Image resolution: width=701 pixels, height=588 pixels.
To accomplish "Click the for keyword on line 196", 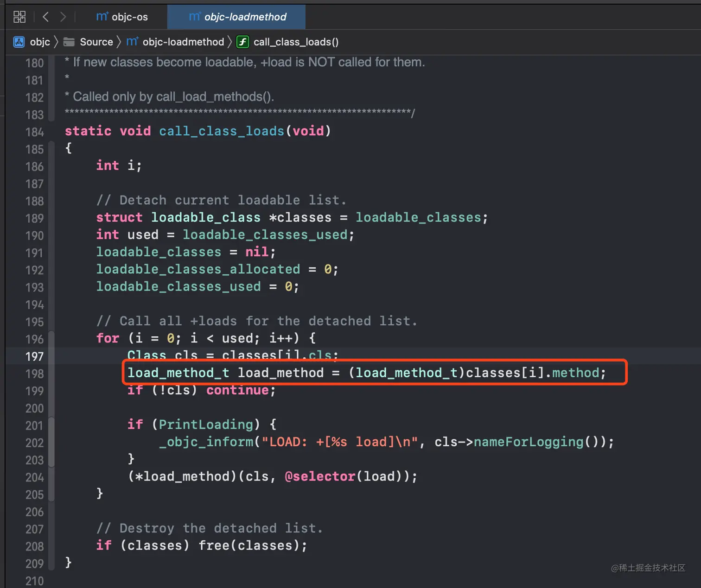I will pos(108,338).
